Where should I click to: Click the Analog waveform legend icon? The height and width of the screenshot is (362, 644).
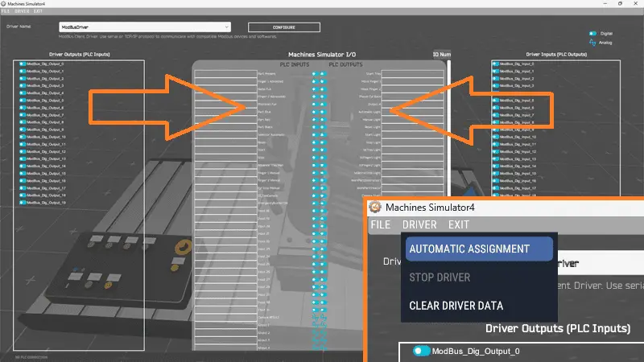(x=592, y=43)
